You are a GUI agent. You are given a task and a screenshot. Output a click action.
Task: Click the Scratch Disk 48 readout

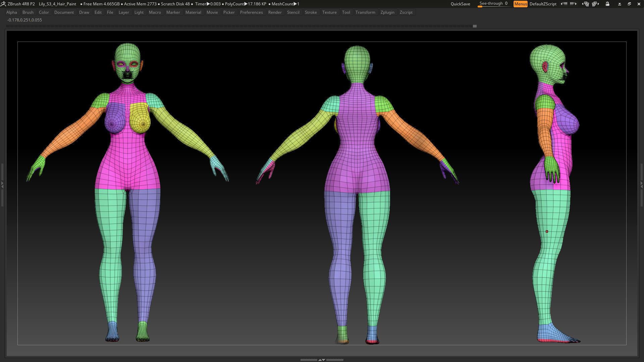(x=175, y=4)
